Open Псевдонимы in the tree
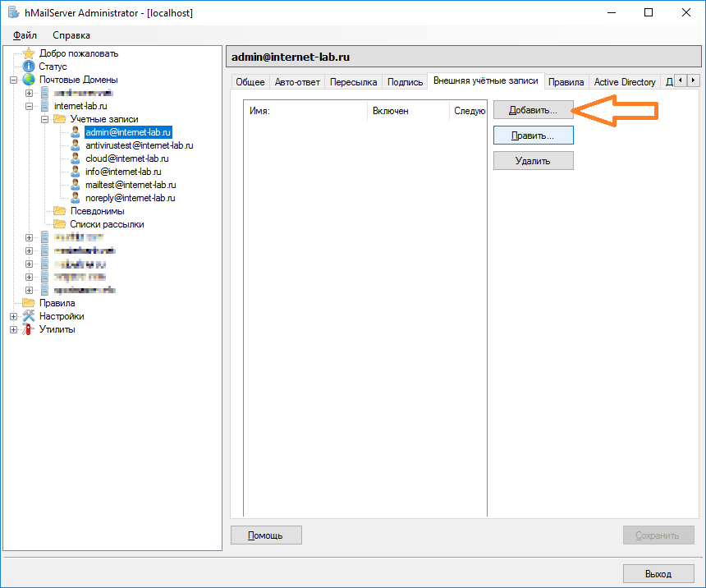 [x=97, y=211]
